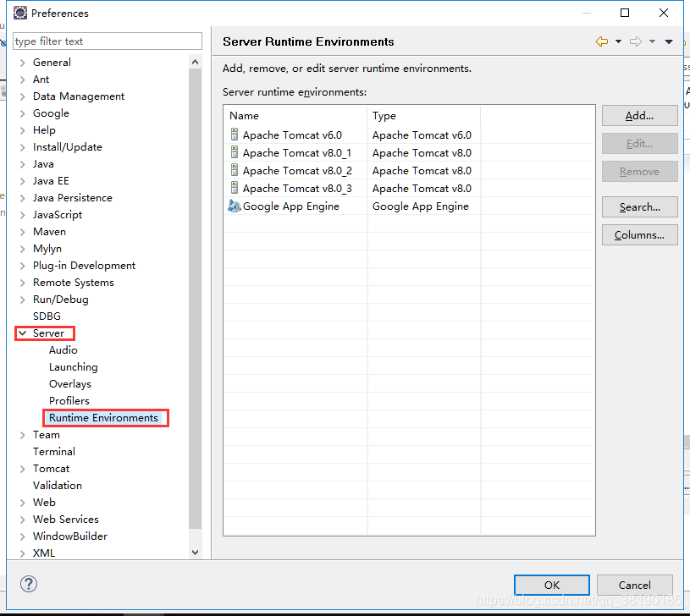This screenshot has height=616, width=690.
Task: Select Runtime Environments entry
Action: [103, 418]
